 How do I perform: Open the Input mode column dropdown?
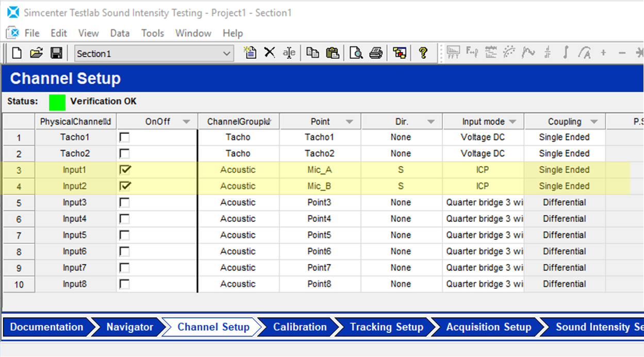click(513, 122)
